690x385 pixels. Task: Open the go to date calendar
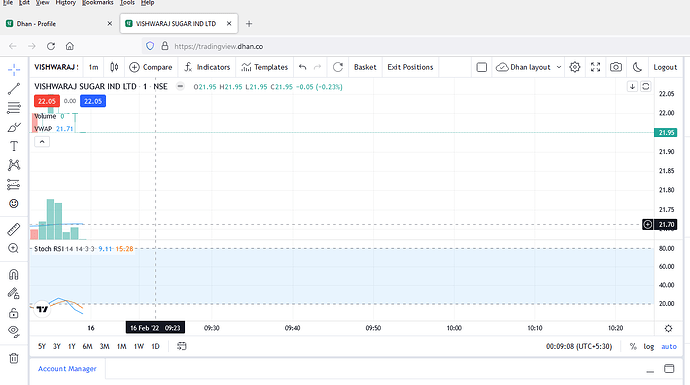(182, 346)
